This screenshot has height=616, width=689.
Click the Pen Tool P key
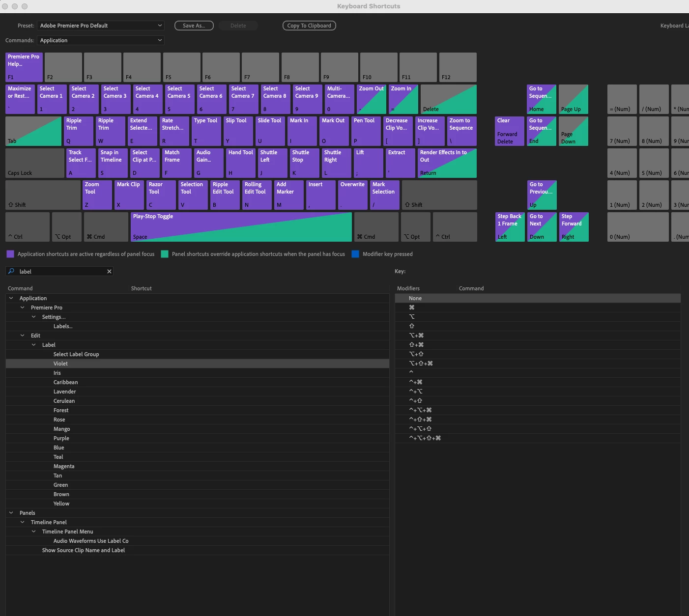click(366, 131)
